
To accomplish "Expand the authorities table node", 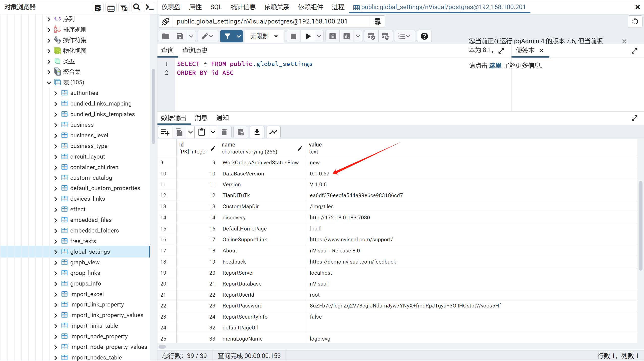I will [56, 93].
